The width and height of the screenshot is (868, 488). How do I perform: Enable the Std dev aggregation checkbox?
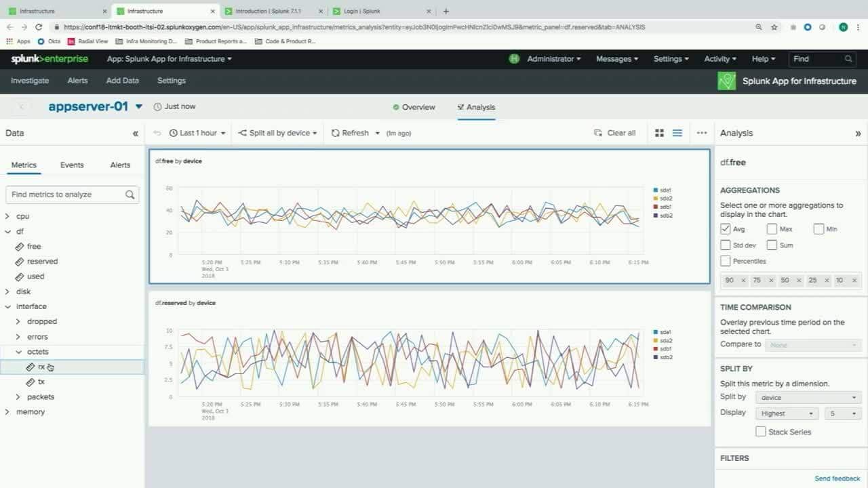[x=726, y=245]
